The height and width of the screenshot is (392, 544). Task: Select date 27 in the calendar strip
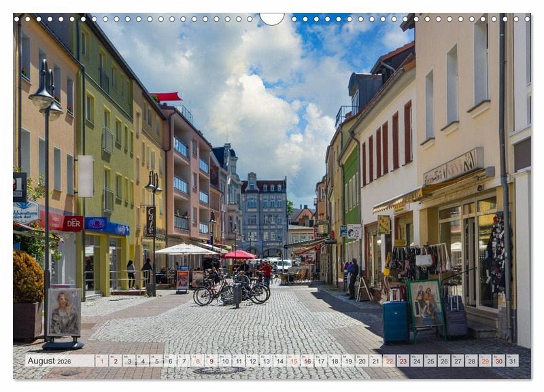(x=458, y=361)
